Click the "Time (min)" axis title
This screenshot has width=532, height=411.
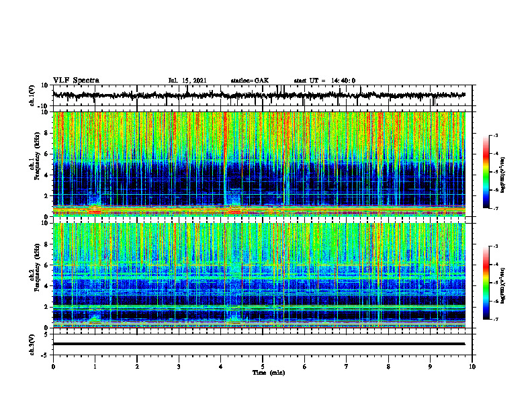pos(269,373)
